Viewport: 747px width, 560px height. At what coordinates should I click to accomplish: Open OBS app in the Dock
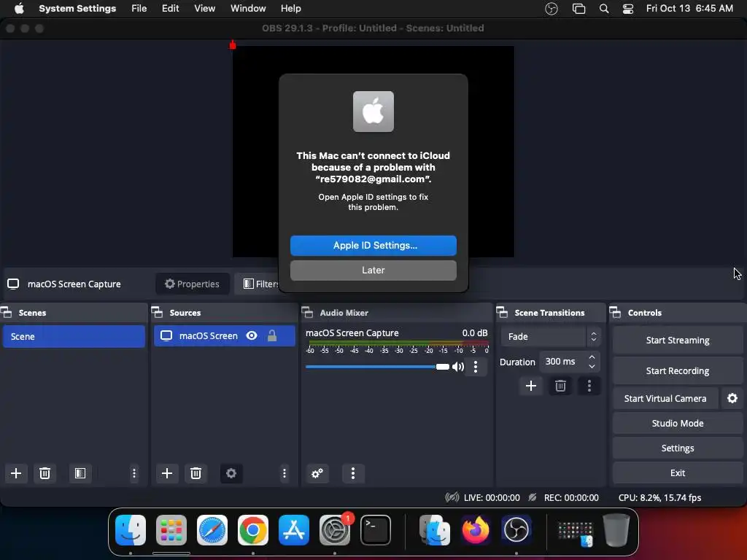516,529
